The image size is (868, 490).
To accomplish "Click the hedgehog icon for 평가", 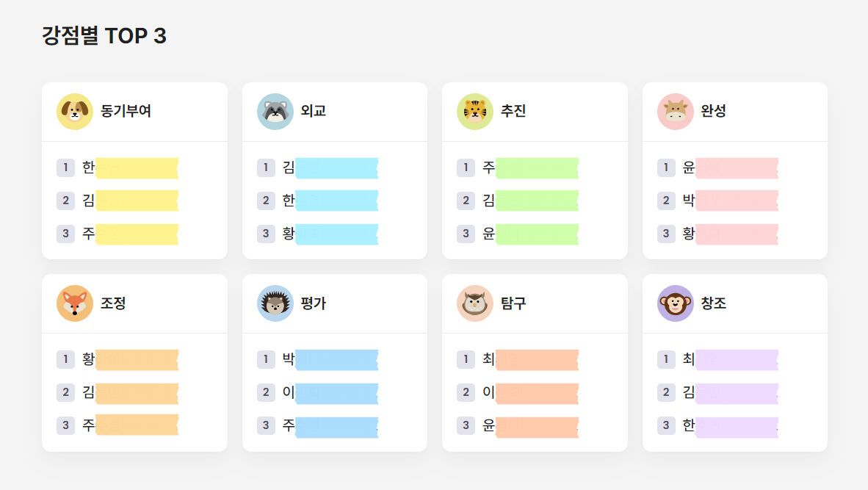I will 275,303.
